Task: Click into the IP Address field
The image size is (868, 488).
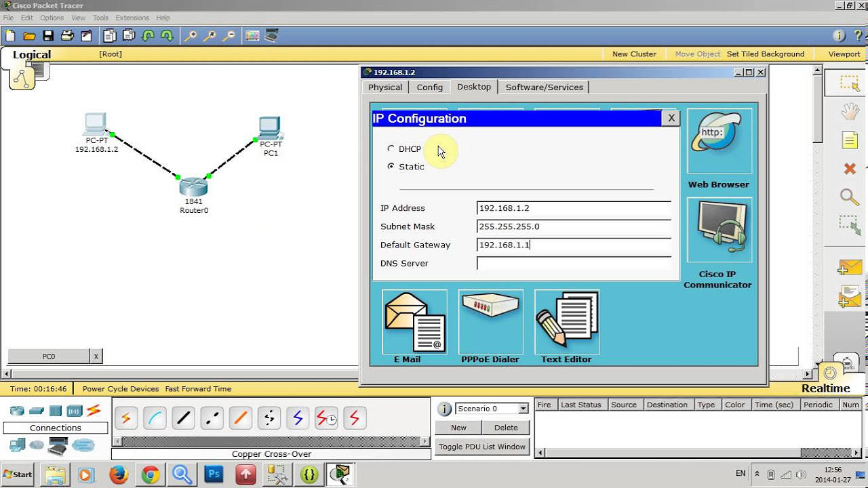Action: 574,208
